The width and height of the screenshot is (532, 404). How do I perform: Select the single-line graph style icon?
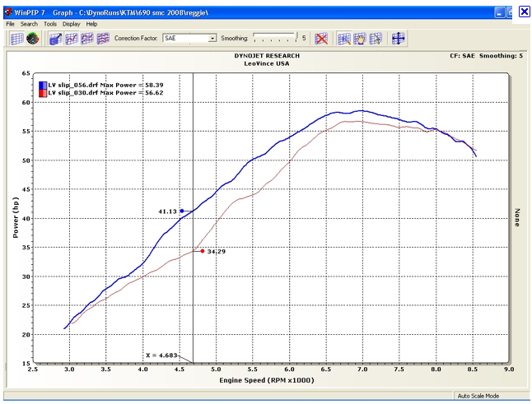(x=72, y=39)
